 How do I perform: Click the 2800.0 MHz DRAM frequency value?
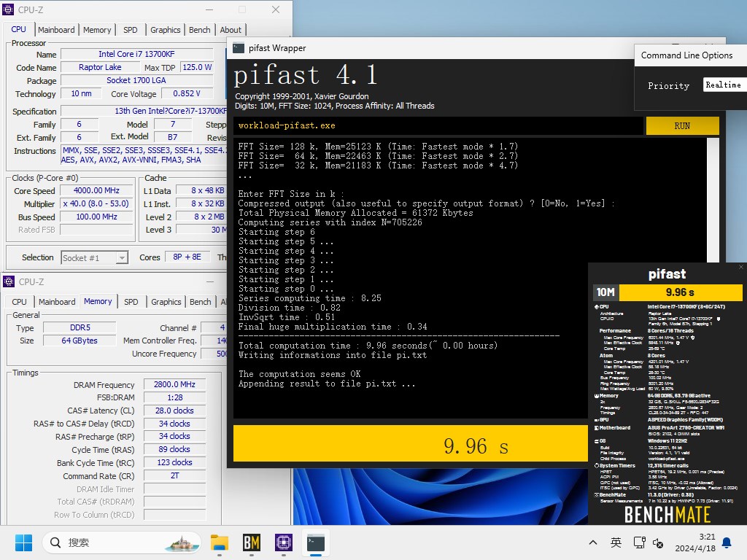coord(174,384)
